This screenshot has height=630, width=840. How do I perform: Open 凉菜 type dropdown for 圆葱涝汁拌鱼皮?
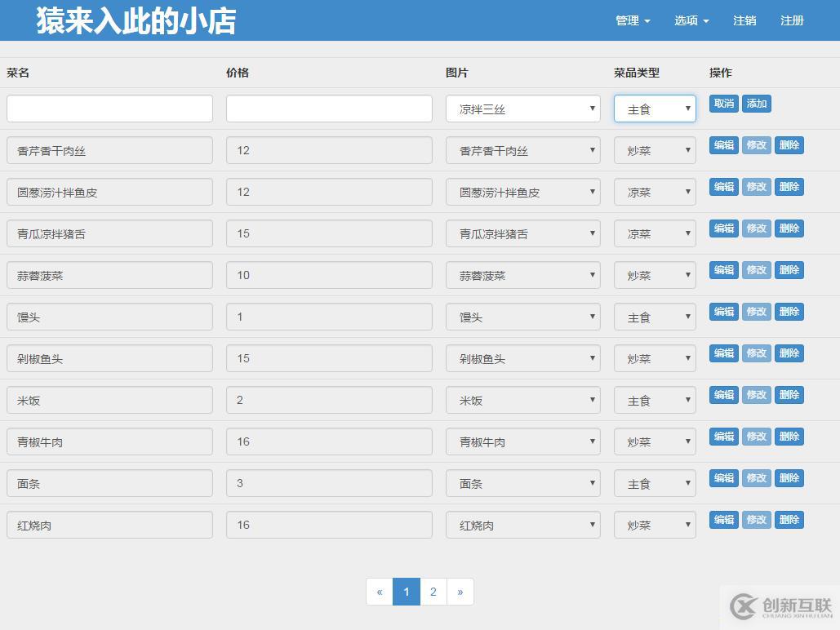655,192
